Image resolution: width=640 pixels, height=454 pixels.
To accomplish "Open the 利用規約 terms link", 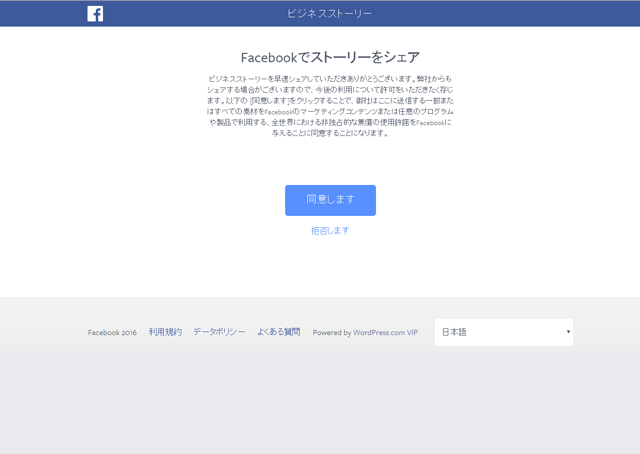I will (x=165, y=332).
